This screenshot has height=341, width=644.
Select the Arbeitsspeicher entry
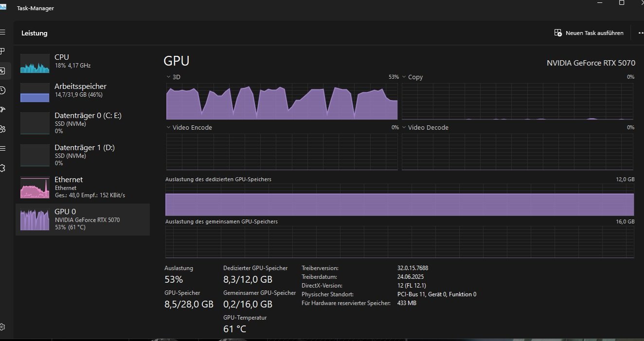click(x=83, y=92)
